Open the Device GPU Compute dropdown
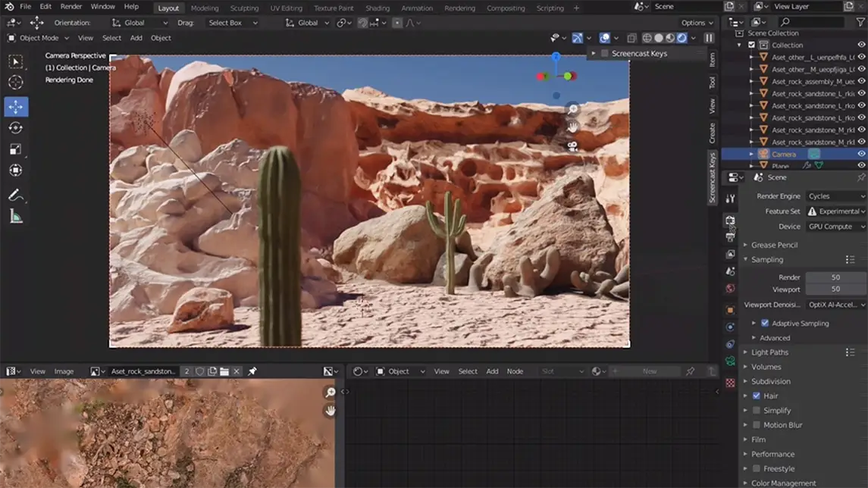 point(835,227)
